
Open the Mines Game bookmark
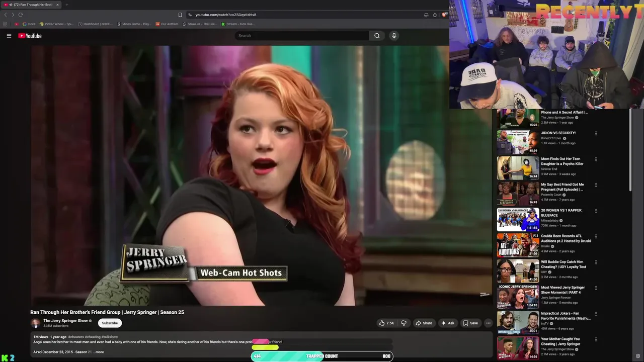click(x=134, y=24)
